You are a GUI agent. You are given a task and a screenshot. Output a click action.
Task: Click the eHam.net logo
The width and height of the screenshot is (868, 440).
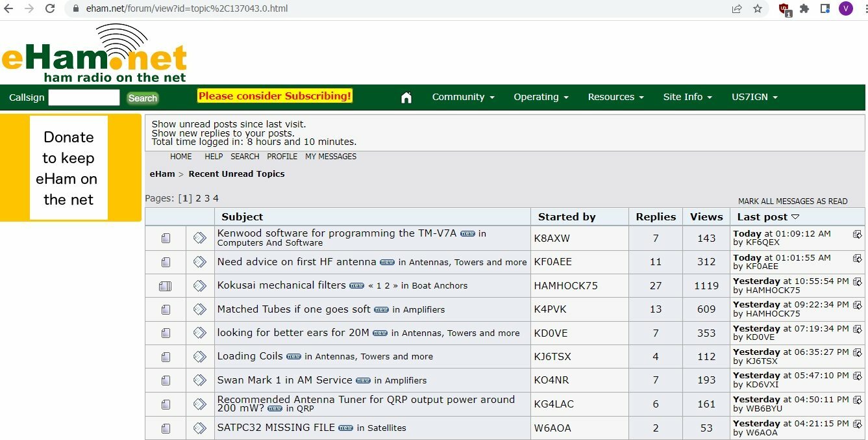(94, 55)
